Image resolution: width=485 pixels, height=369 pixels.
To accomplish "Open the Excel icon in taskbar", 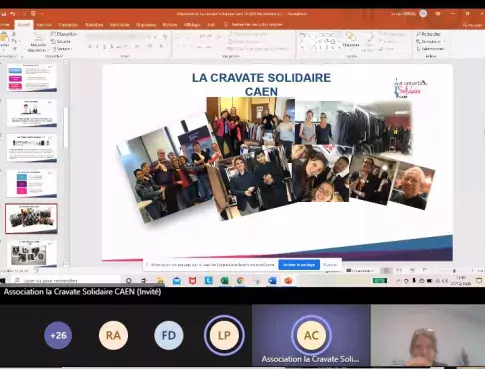I will coord(224,281).
